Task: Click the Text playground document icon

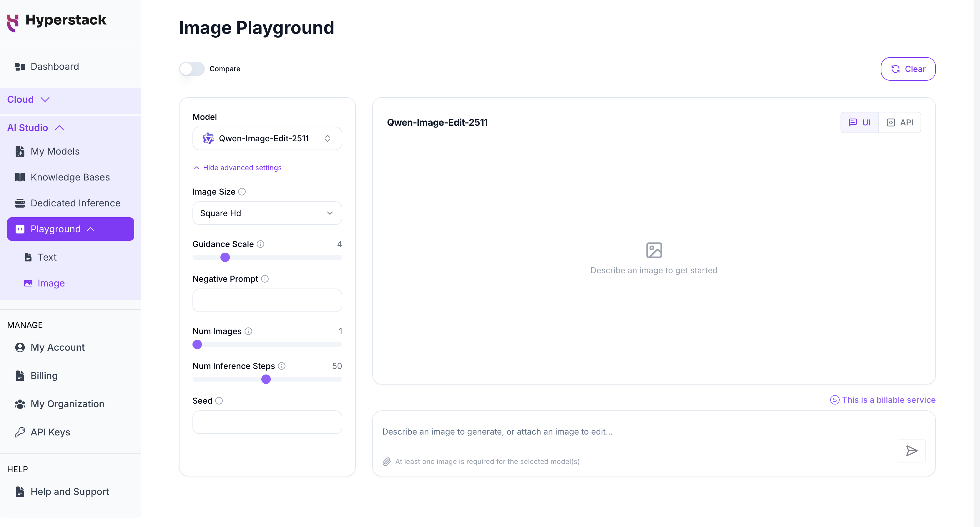Action: click(x=28, y=258)
